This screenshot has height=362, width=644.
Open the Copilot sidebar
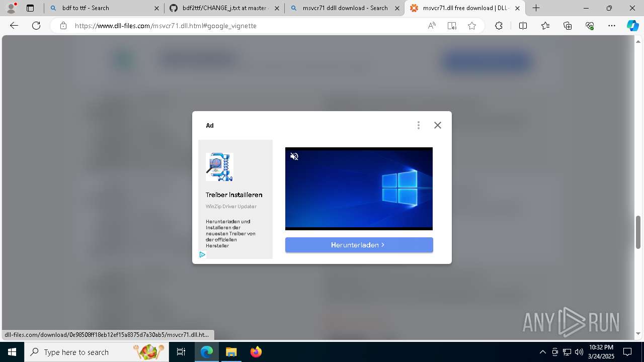coord(633,26)
